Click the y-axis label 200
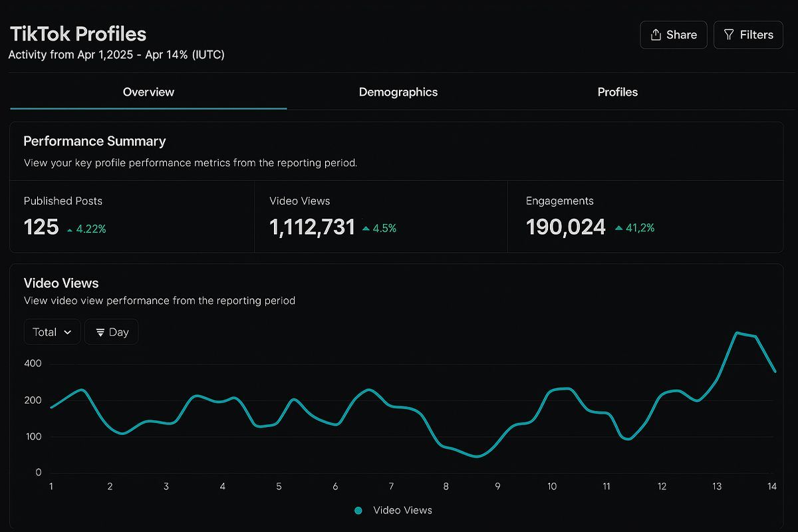Viewport: 798px width, 532px height. tap(34, 400)
